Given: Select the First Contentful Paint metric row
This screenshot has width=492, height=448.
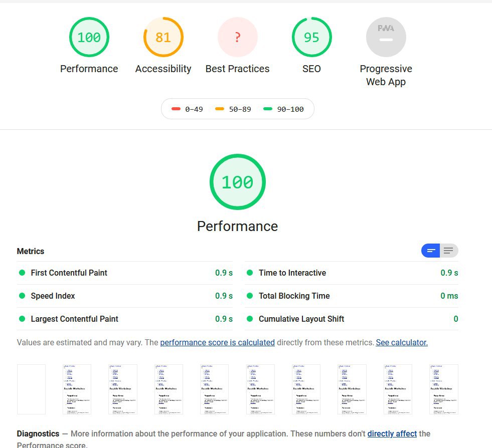Looking at the screenshot, I should point(125,273).
